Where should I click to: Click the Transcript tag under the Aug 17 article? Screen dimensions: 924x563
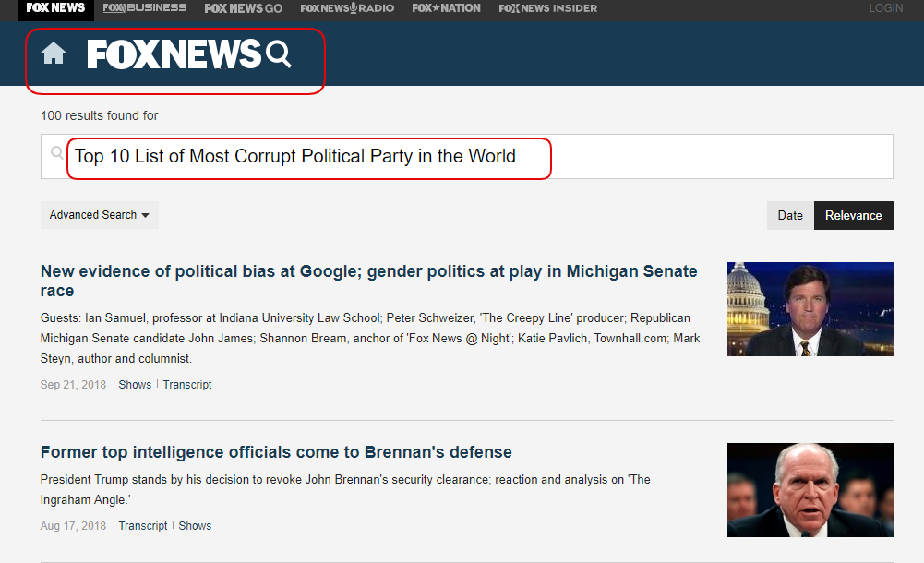tap(142, 526)
